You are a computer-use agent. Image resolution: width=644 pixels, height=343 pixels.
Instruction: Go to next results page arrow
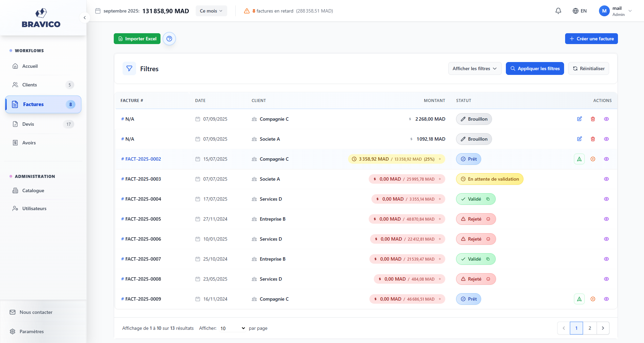coord(603,328)
